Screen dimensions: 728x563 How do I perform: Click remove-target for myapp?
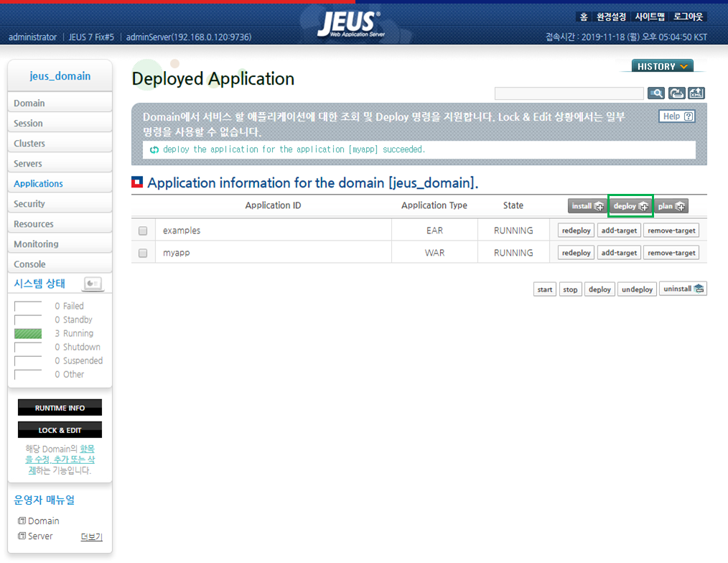click(671, 253)
